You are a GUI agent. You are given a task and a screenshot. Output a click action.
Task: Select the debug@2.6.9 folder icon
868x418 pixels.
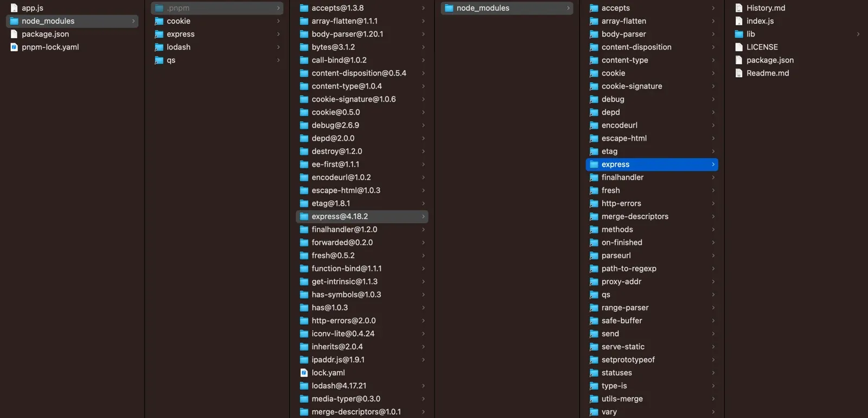304,125
